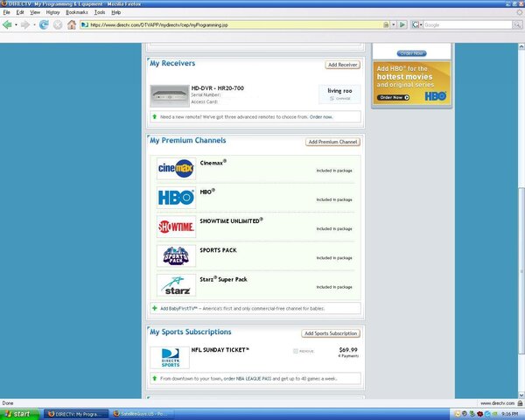
Task: Click the padlock icon in the address bar
Action: click(x=386, y=24)
